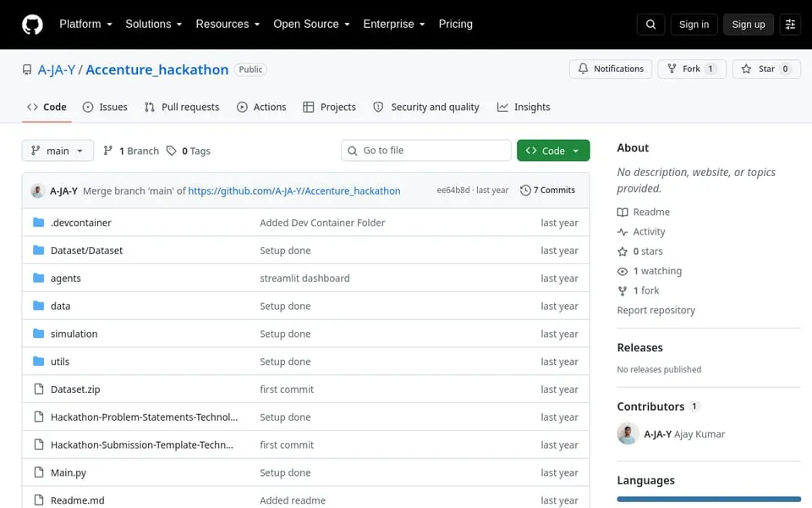Image resolution: width=812 pixels, height=508 pixels.
Task: Open the main branch selector dropdown
Action: [x=58, y=151]
